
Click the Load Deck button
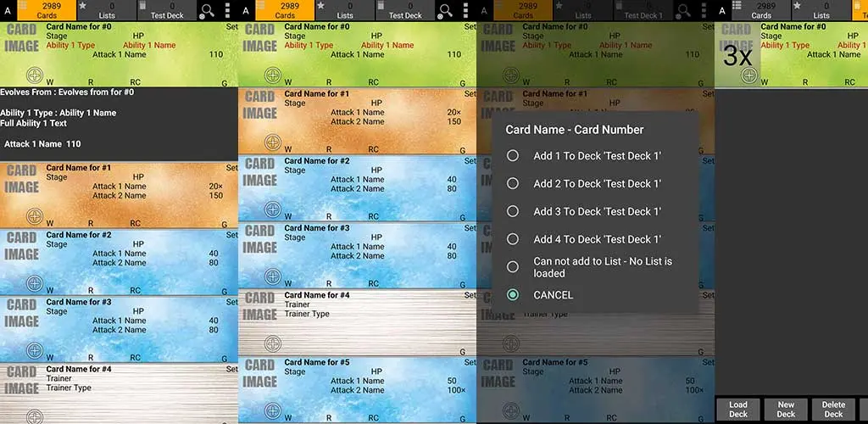click(x=738, y=410)
